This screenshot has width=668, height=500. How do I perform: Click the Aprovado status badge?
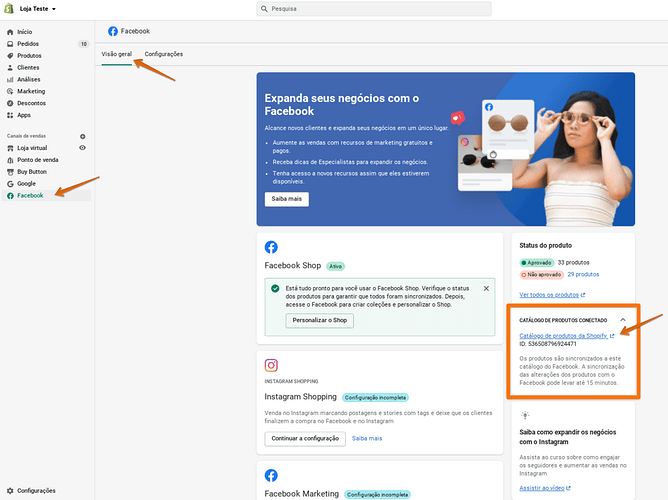[x=537, y=263]
